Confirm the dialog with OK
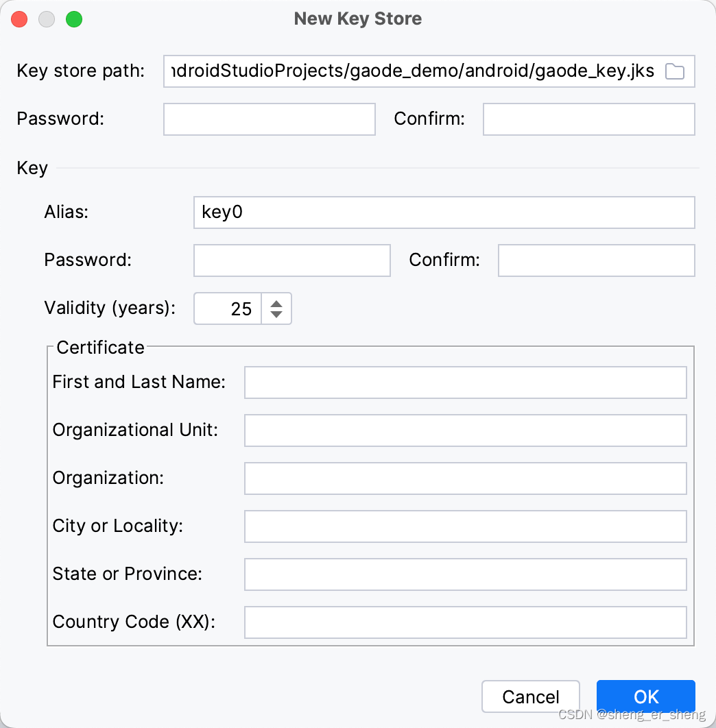Viewport: 716px width, 728px height. coord(646,696)
